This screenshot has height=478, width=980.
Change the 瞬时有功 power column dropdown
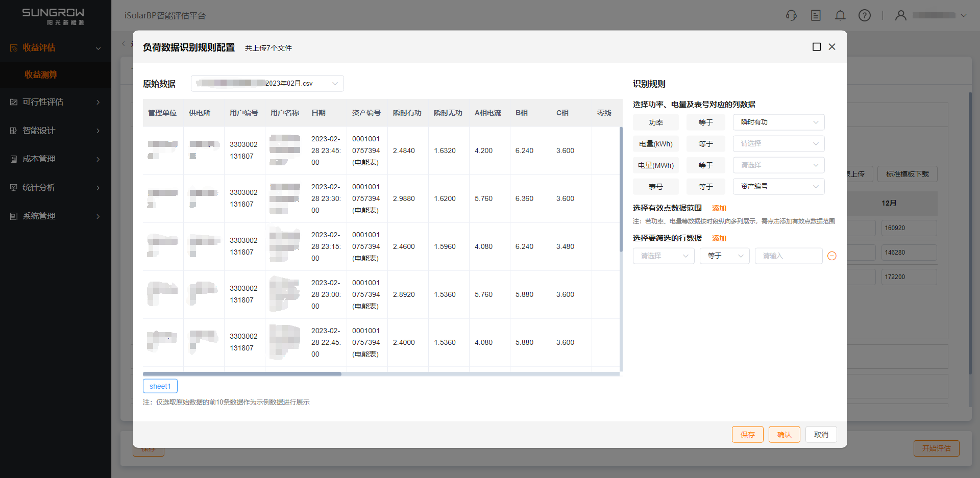point(778,122)
